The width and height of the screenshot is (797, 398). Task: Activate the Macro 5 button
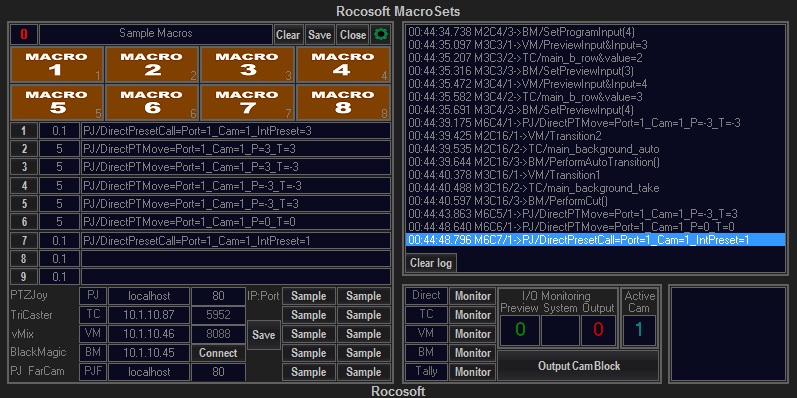coord(57,103)
